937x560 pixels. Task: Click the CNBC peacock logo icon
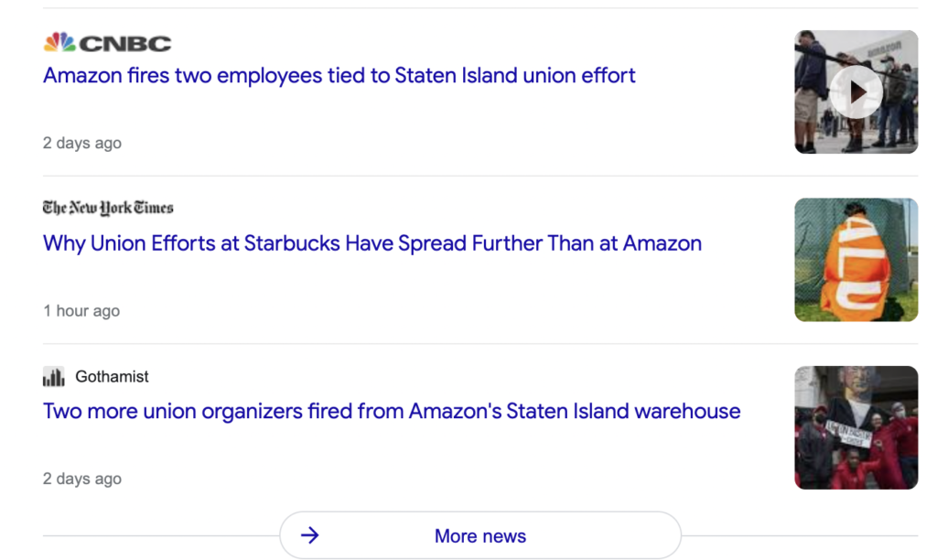59,42
